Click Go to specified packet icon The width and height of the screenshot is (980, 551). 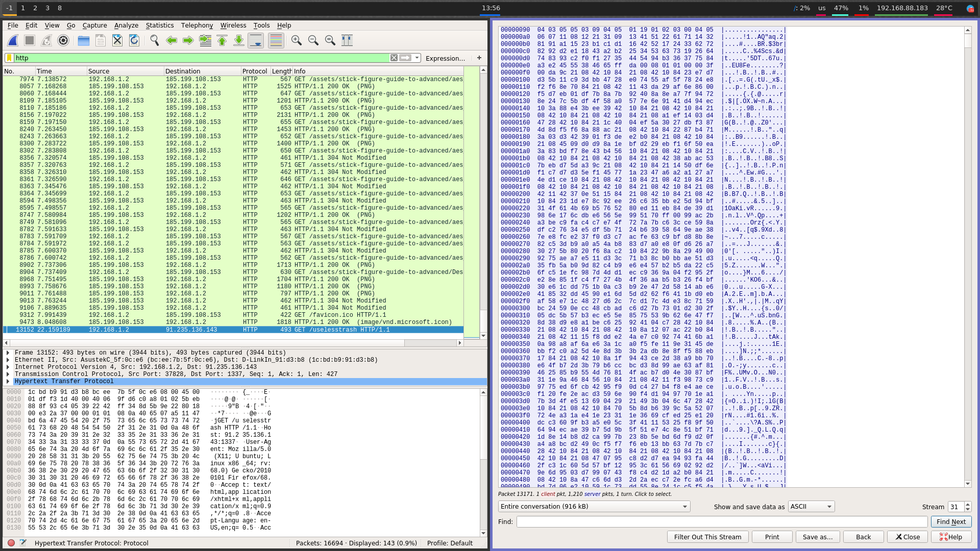coord(205,40)
